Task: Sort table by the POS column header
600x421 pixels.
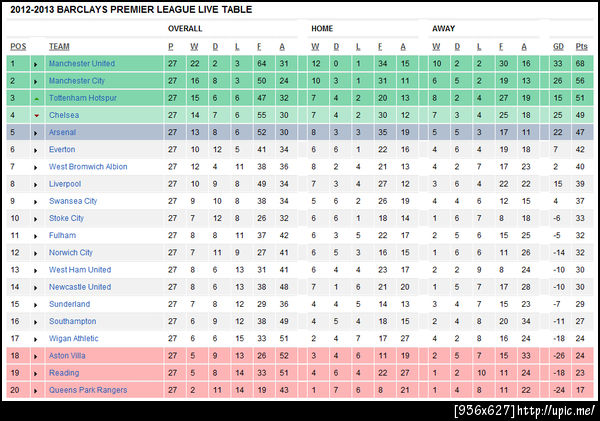Action: [18, 46]
